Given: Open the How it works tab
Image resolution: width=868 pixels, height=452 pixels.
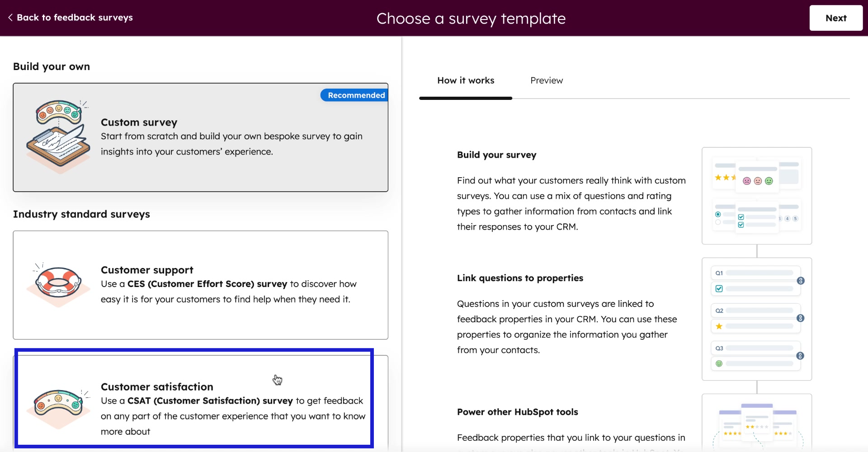Looking at the screenshot, I should point(466,80).
